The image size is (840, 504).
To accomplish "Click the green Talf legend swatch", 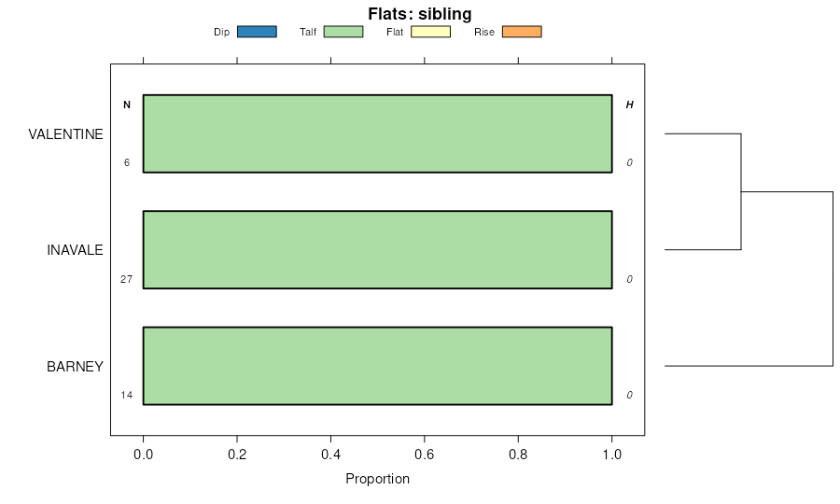I will click(x=343, y=32).
